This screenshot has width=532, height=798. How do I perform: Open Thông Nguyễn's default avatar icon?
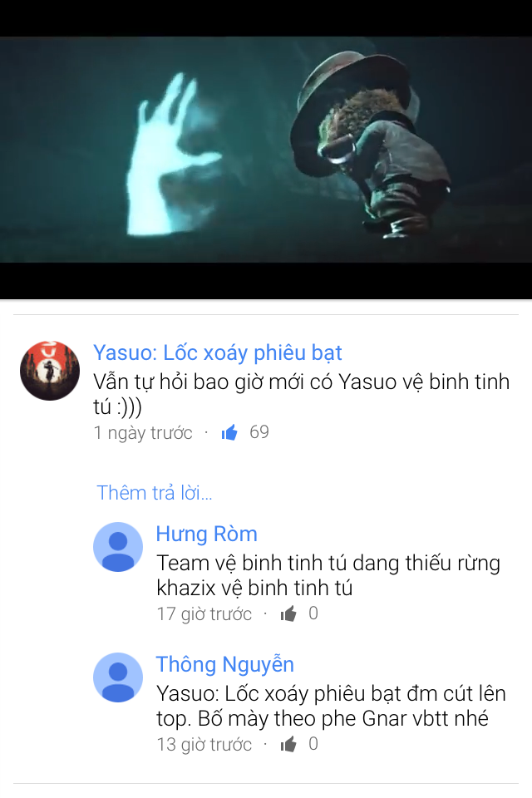click(118, 677)
